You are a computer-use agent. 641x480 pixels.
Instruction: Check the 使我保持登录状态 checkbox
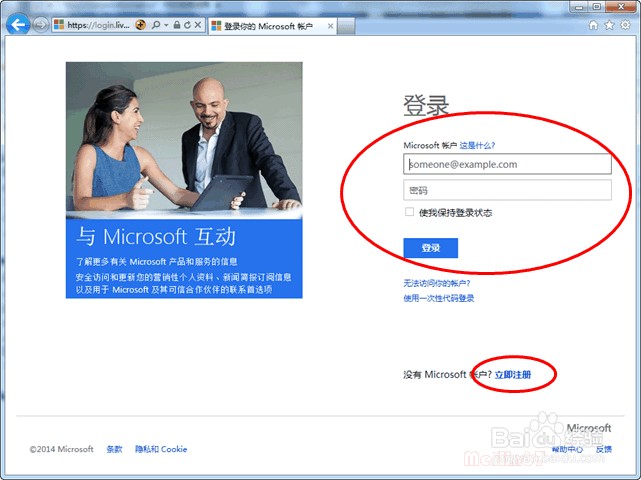(x=409, y=212)
